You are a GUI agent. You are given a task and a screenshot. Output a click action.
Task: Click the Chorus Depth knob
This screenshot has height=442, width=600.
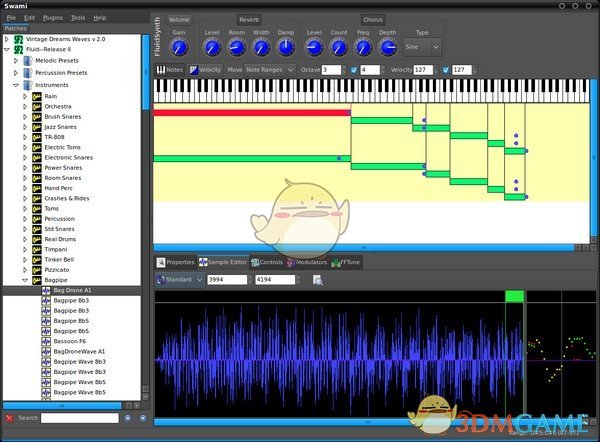tap(388, 47)
